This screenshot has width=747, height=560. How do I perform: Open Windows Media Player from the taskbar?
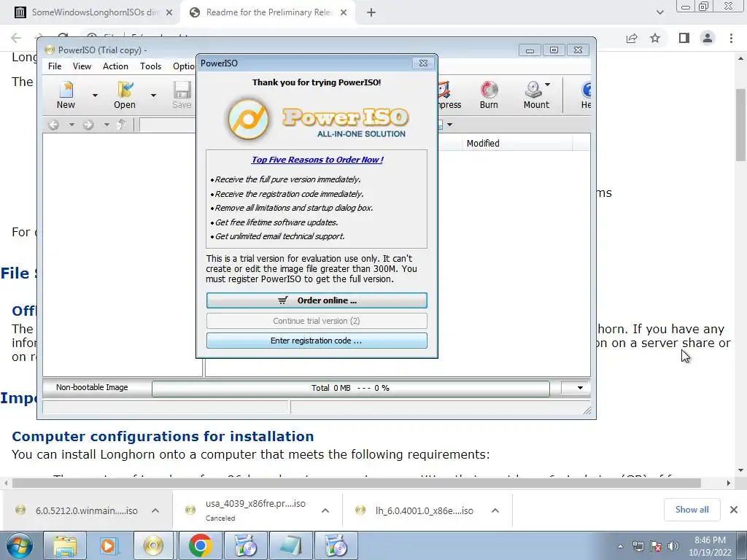point(109,545)
